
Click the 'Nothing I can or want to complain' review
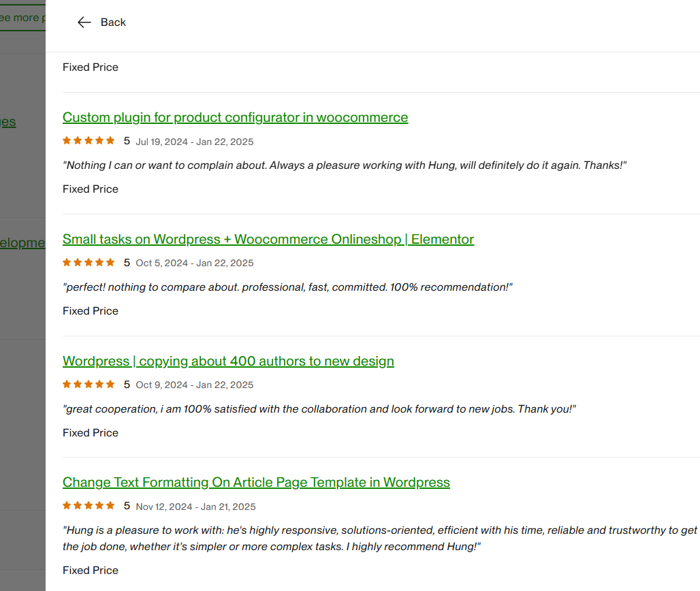tap(344, 165)
